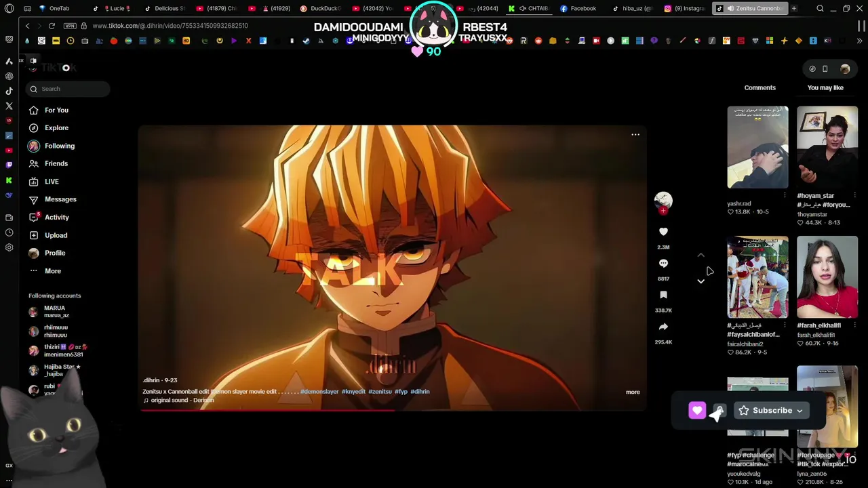
Task: Go to next video with down chevron
Action: point(701,281)
